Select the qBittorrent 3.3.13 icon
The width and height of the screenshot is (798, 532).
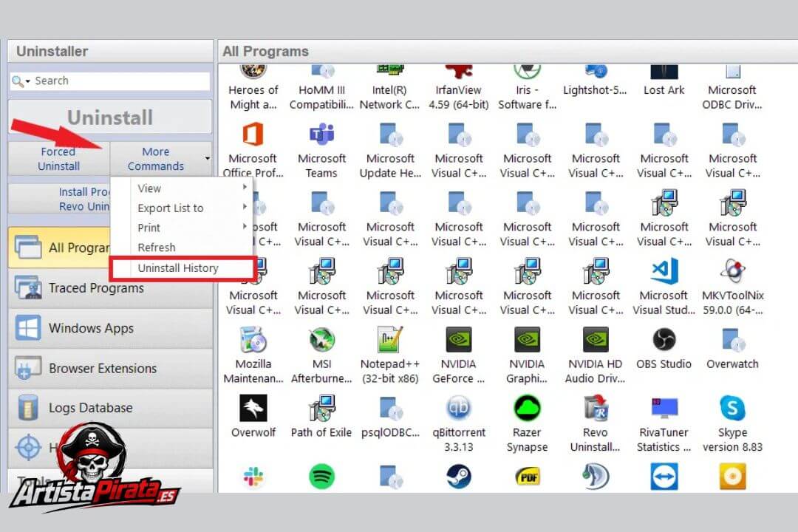(459, 409)
